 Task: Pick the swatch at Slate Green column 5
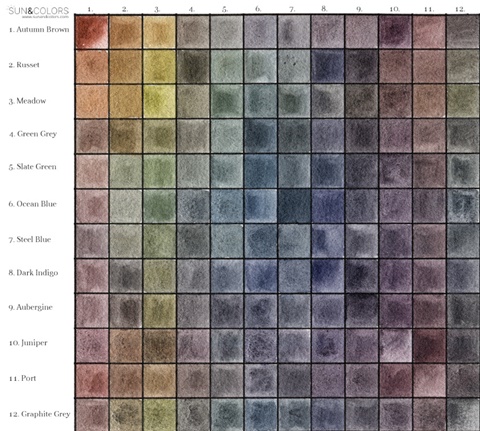click(227, 171)
